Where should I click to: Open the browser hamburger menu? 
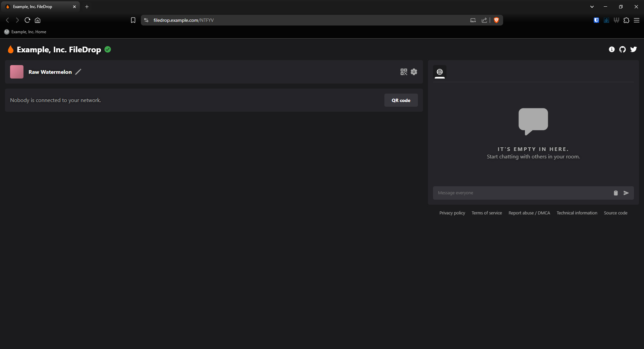pos(636,20)
